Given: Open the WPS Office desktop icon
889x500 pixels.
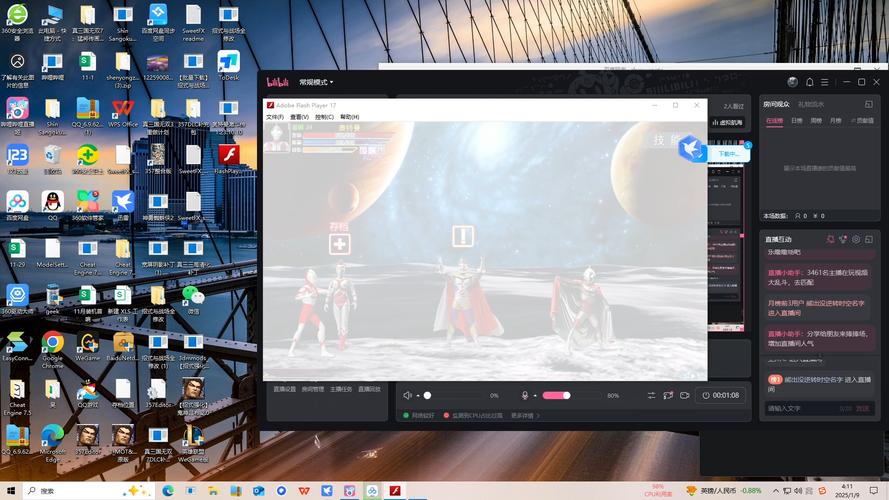Looking at the screenshot, I should [122, 113].
